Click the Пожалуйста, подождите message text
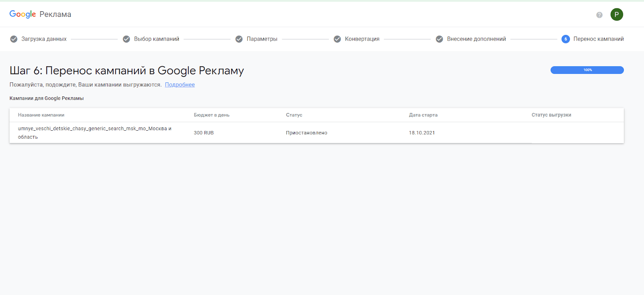644x295 pixels. point(86,85)
